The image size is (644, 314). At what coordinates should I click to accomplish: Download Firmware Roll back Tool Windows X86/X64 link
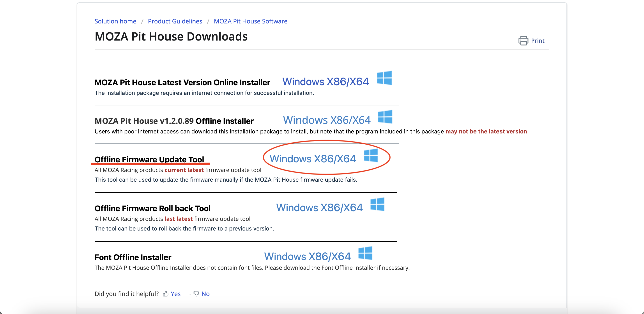coord(319,208)
